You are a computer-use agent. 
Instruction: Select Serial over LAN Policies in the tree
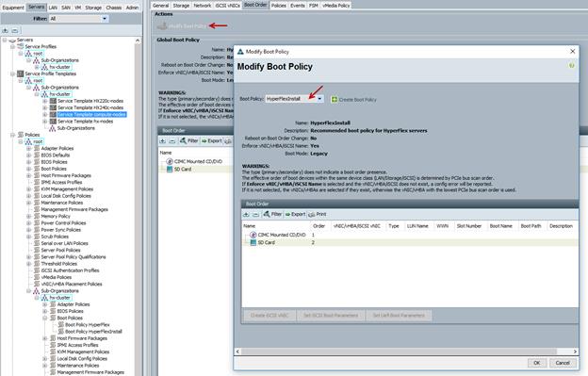coord(64,243)
